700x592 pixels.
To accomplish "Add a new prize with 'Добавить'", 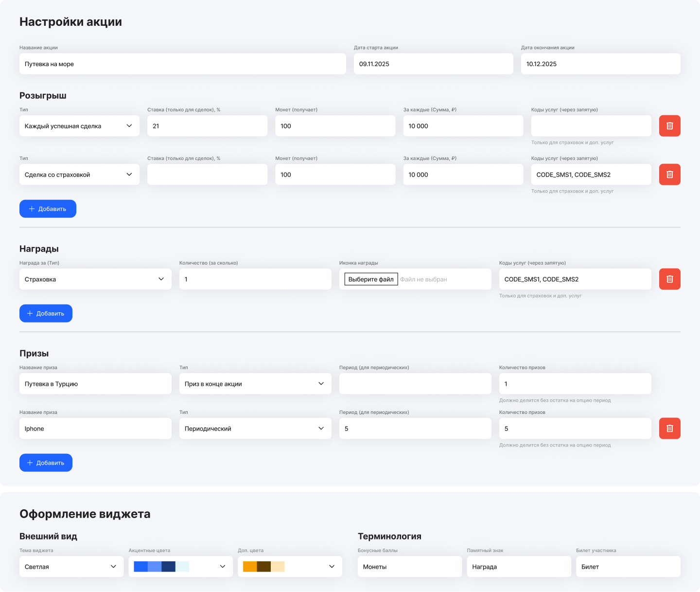I will pyautogui.click(x=46, y=463).
